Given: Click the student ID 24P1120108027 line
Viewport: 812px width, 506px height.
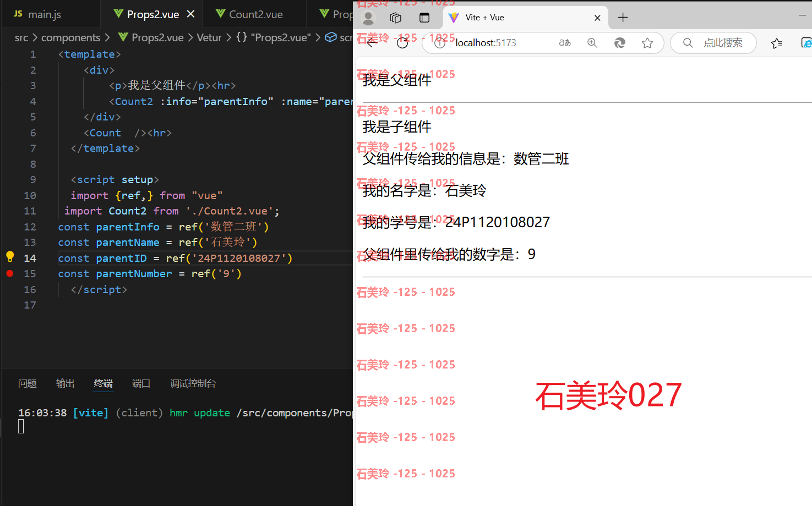Looking at the screenshot, I should pyautogui.click(x=456, y=222).
